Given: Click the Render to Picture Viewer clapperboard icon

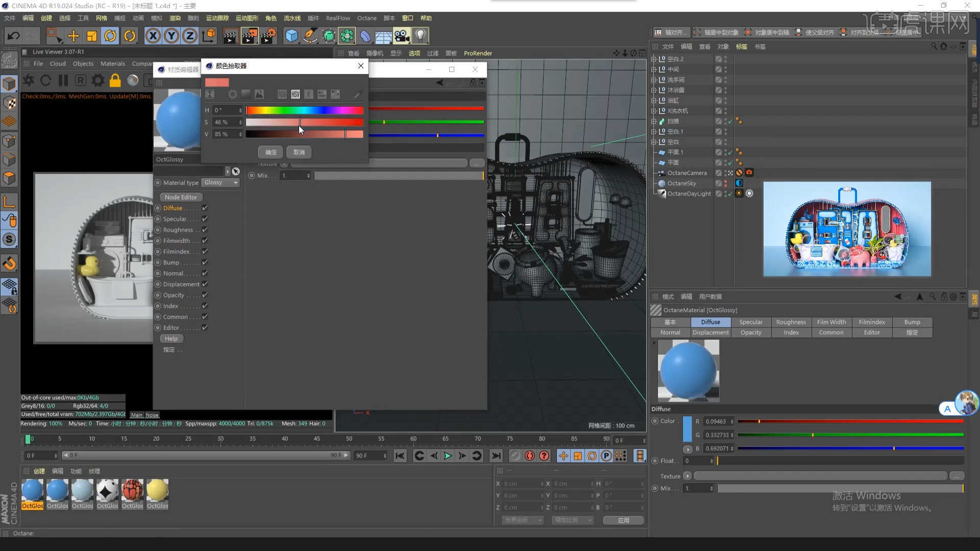Looking at the screenshot, I should tap(249, 36).
